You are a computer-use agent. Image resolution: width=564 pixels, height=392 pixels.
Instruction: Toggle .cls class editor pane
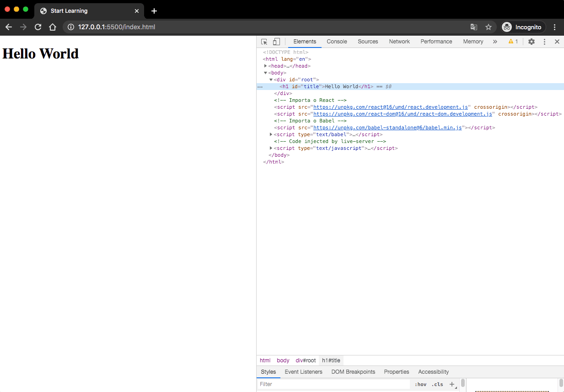pos(437,384)
